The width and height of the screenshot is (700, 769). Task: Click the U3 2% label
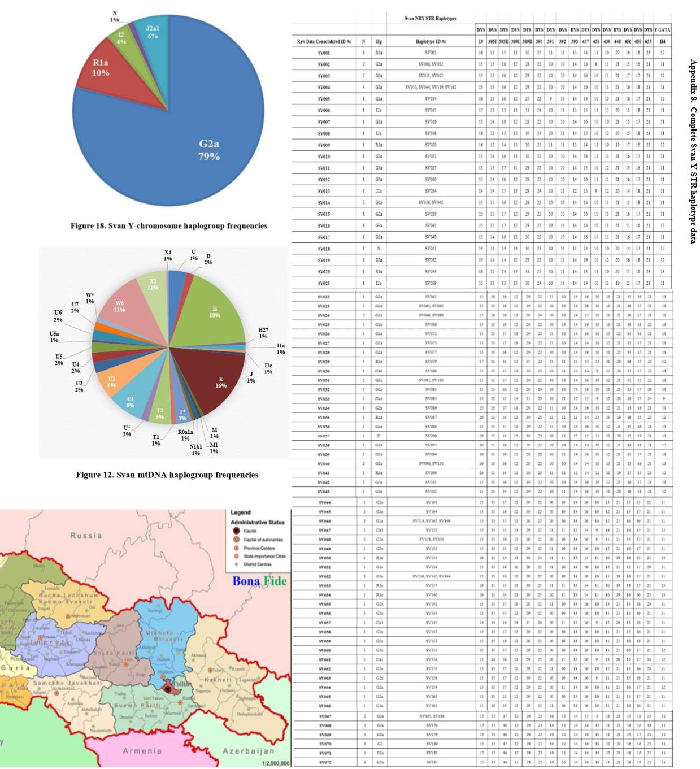(79, 386)
